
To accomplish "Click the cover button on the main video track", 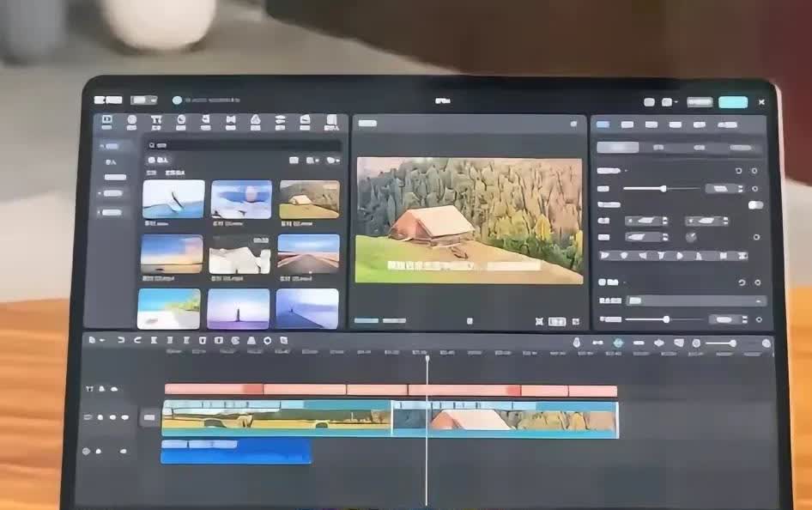I will [149, 417].
